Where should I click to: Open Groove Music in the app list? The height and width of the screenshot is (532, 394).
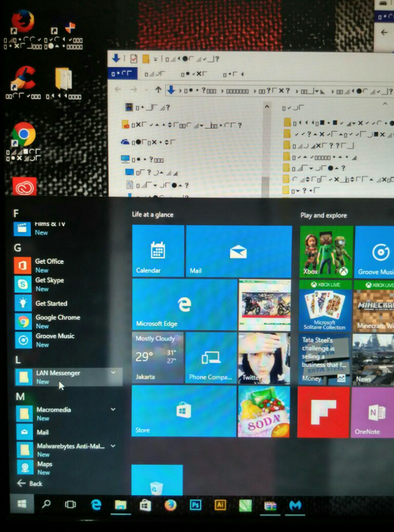[x=68, y=340]
